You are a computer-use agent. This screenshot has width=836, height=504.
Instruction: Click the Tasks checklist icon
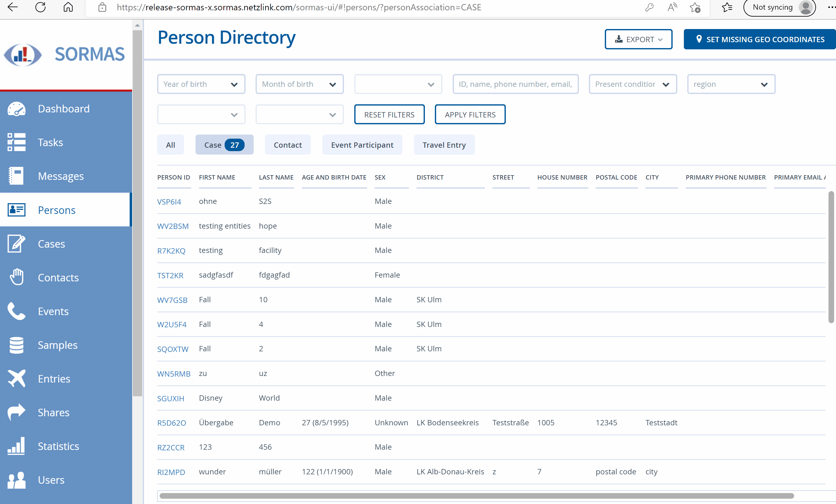click(16, 142)
